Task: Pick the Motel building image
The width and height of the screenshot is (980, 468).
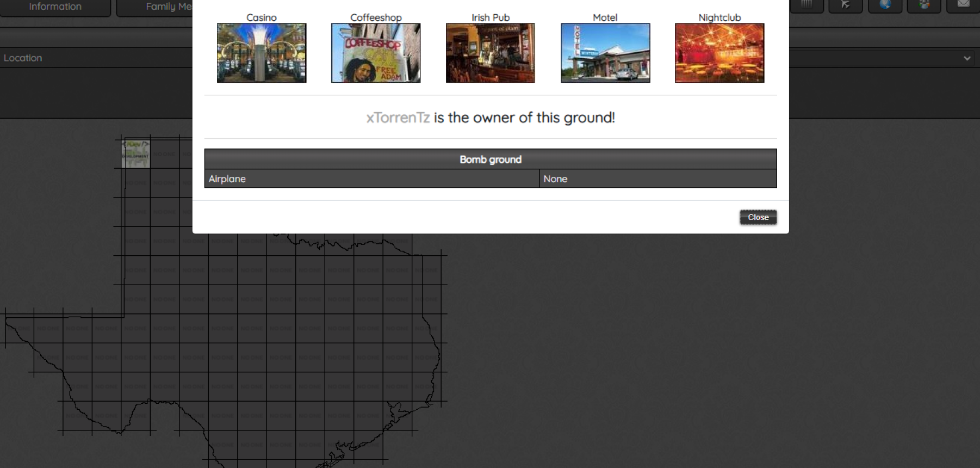Action: coord(605,53)
